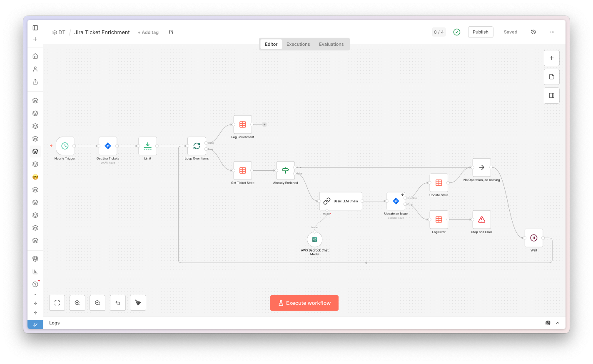The image size is (593, 364).
Task: Open the nerd-face emoji project in sidebar
Action: click(35, 177)
